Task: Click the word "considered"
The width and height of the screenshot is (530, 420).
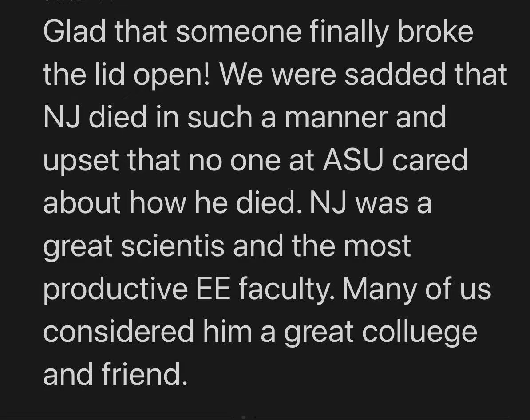Action: pos(119,331)
